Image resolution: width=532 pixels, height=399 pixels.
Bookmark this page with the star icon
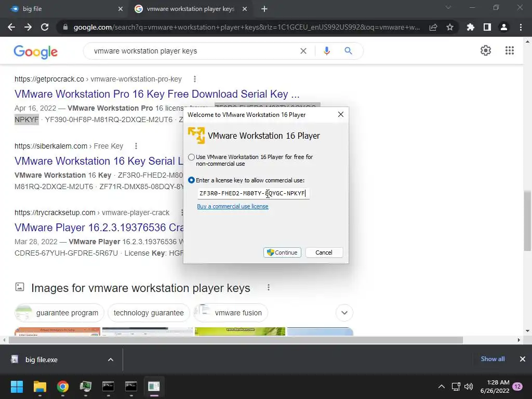[450, 27]
